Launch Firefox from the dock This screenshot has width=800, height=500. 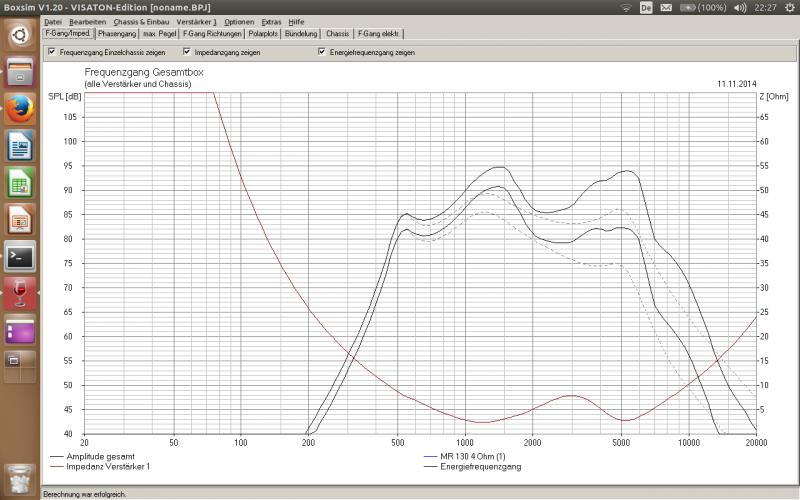(20, 108)
